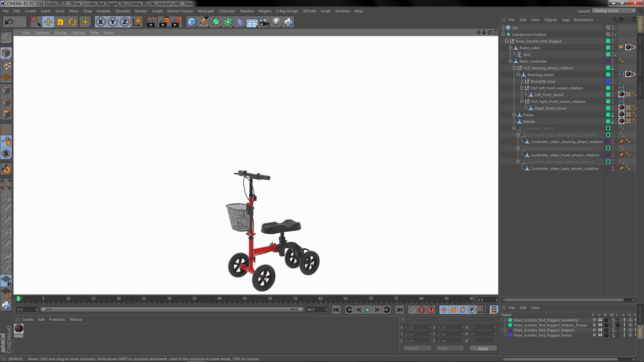Open the spline Pen tool

click(204, 22)
